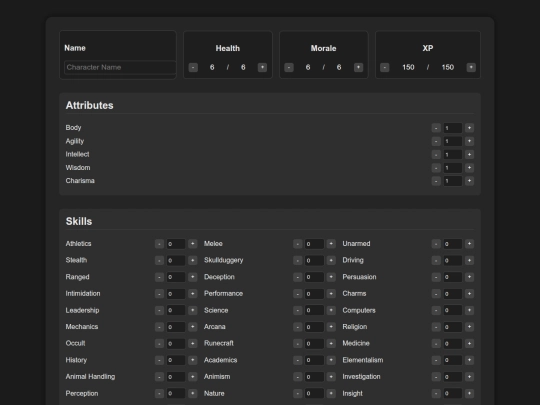Decrease the Wisdom attribute

(436, 168)
